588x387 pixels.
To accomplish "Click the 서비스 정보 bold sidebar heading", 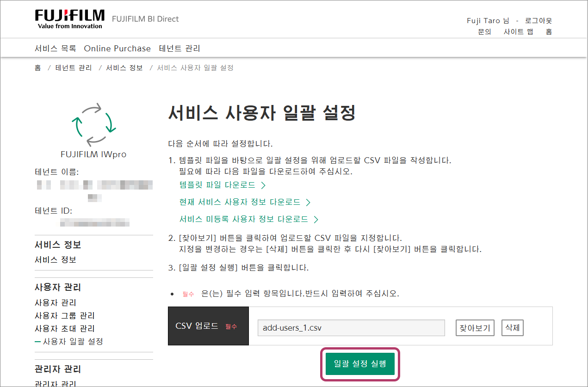I will [58, 245].
